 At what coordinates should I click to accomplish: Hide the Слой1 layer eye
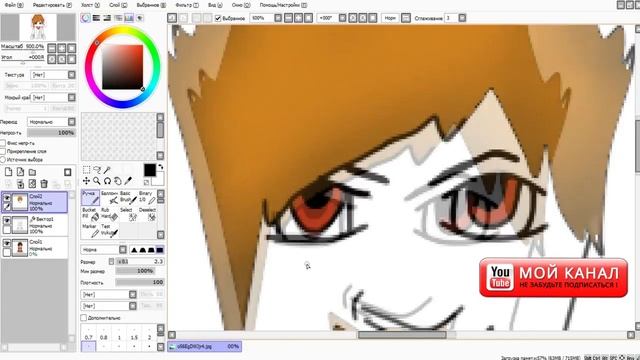(7, 243)
